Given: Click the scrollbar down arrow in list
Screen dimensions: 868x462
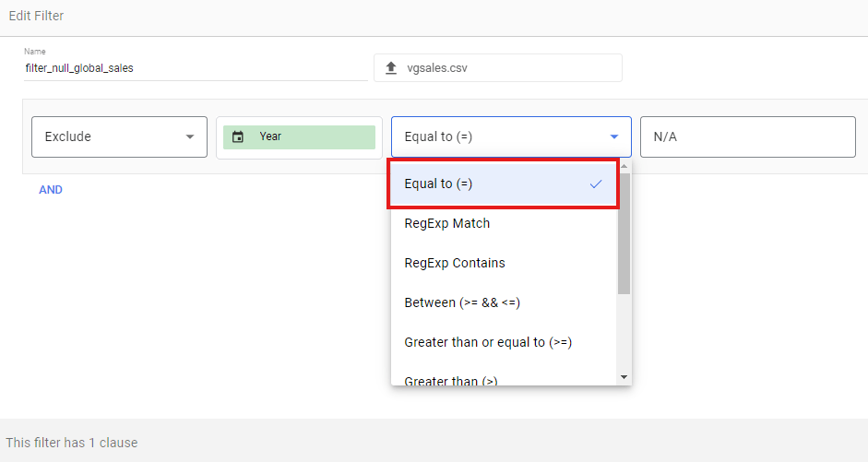Looking at the screenshot, I should point(624,377).
